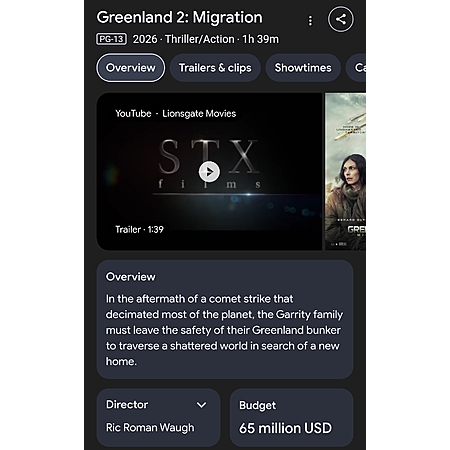Expand the Director card chevron
Screen dimensions: 450x450
pos(201,405)
